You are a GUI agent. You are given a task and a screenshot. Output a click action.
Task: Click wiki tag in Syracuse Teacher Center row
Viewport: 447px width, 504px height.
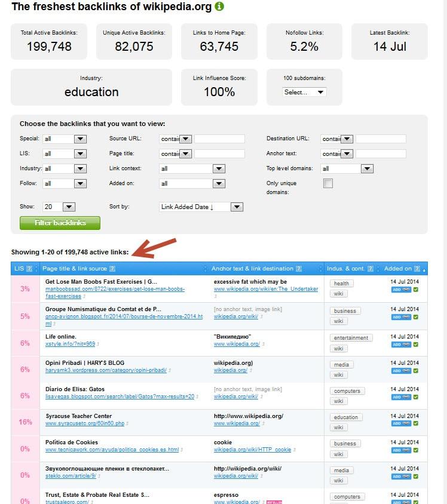click(338, 428)
